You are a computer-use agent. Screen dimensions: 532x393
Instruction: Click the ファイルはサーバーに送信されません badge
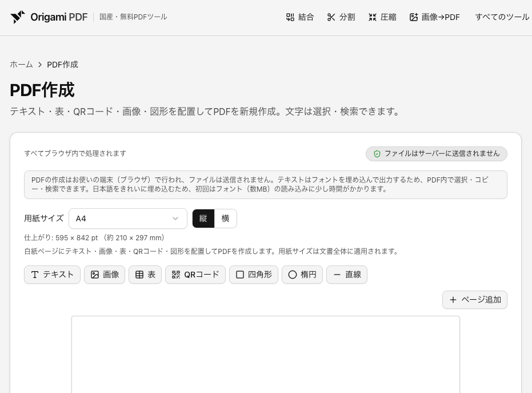pyautogui.click(x=437, y=153)
